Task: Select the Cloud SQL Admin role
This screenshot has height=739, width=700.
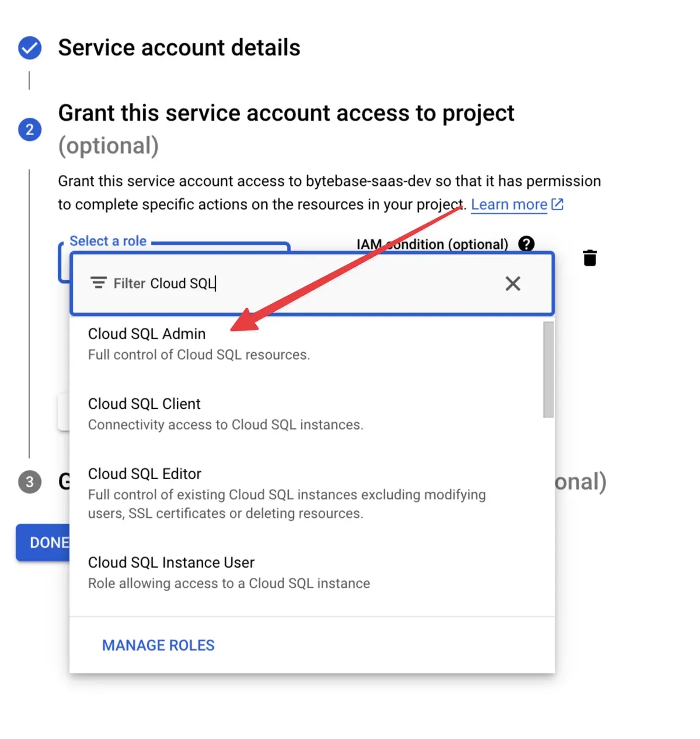Action: (307, 344)
